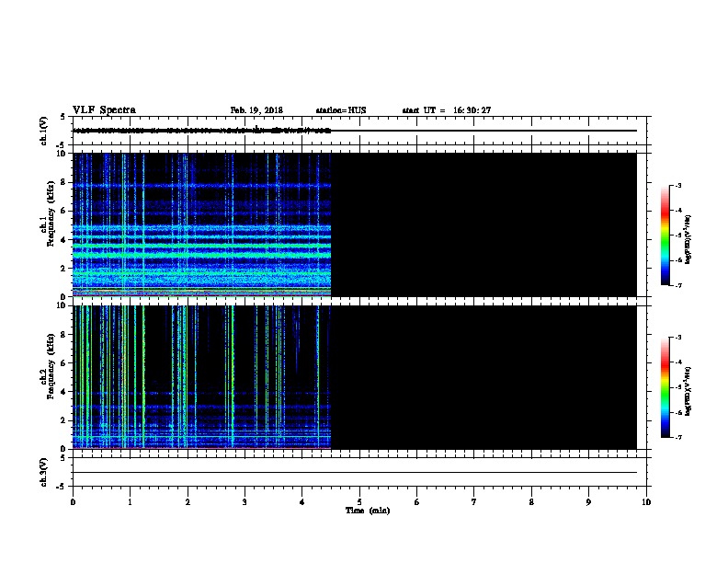
Task: Click the "-7" value on ch.1 colorbar
Action: [678, 285]
